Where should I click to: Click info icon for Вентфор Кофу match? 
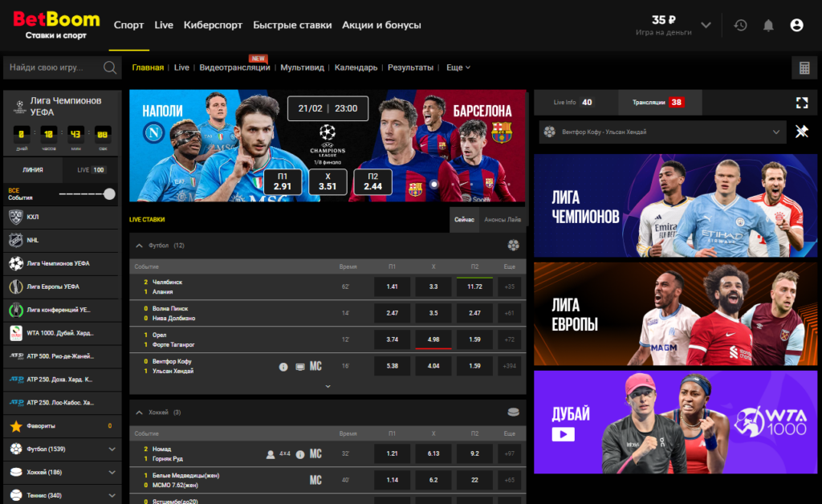[283, 367]
